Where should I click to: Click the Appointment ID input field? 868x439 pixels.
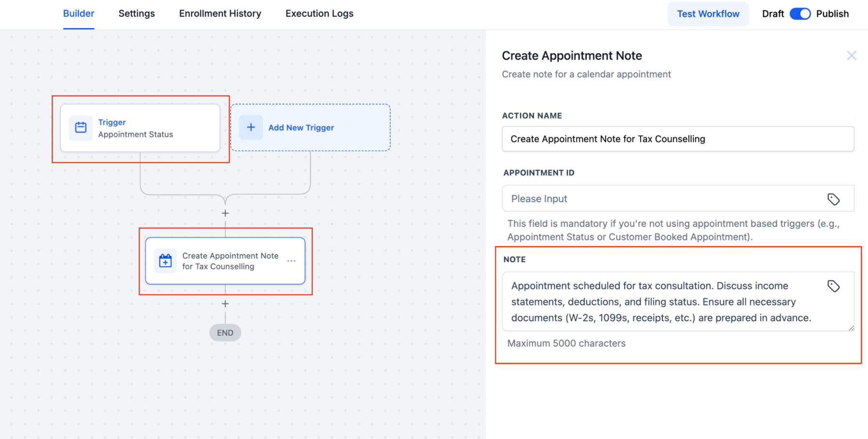click(x=661, y=199)
